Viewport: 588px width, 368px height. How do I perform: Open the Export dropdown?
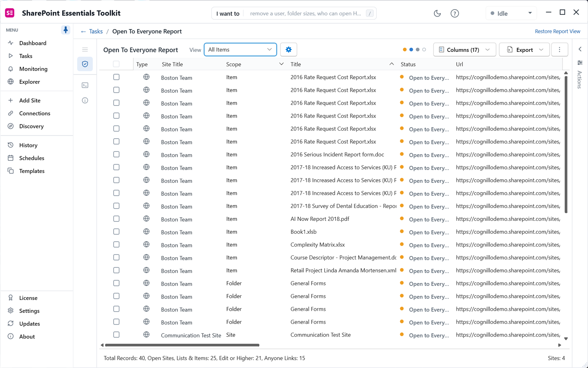524,49
